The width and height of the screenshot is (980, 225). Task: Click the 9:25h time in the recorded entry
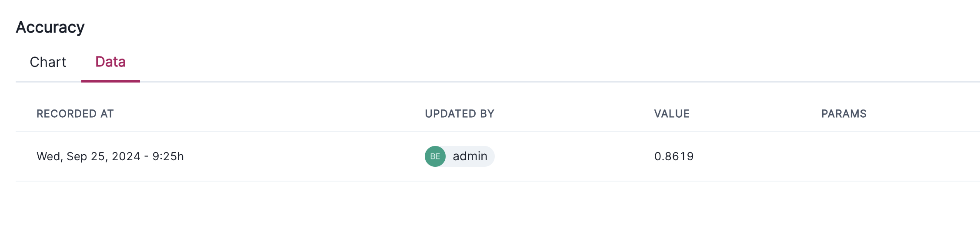[x=168, y=156]
